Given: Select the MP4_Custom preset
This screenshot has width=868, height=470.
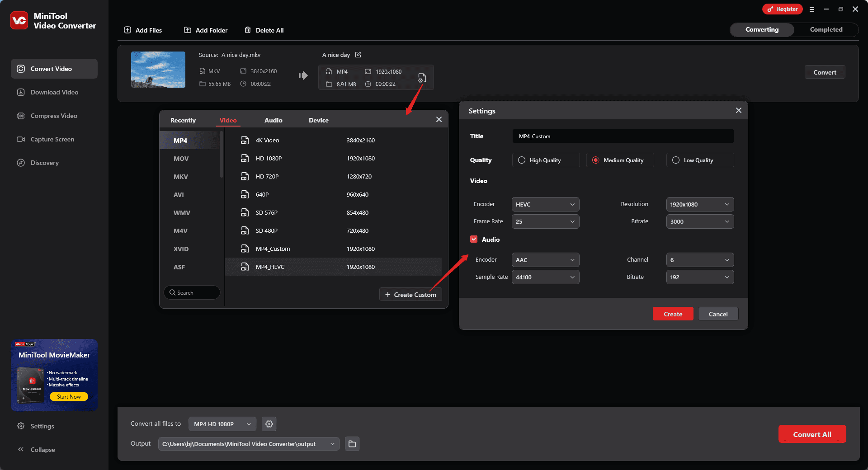Looking at the screenshot, I should (x=333, y=249).
